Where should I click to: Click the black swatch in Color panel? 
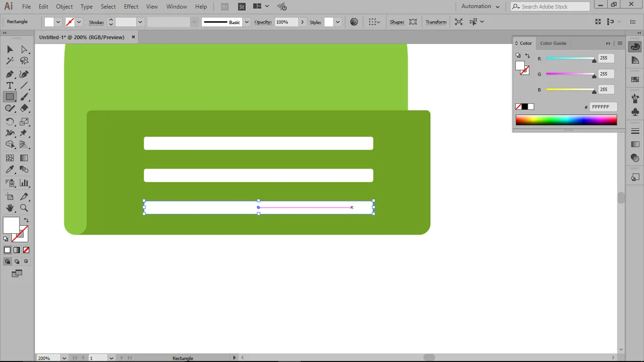[x=525, y=107]
